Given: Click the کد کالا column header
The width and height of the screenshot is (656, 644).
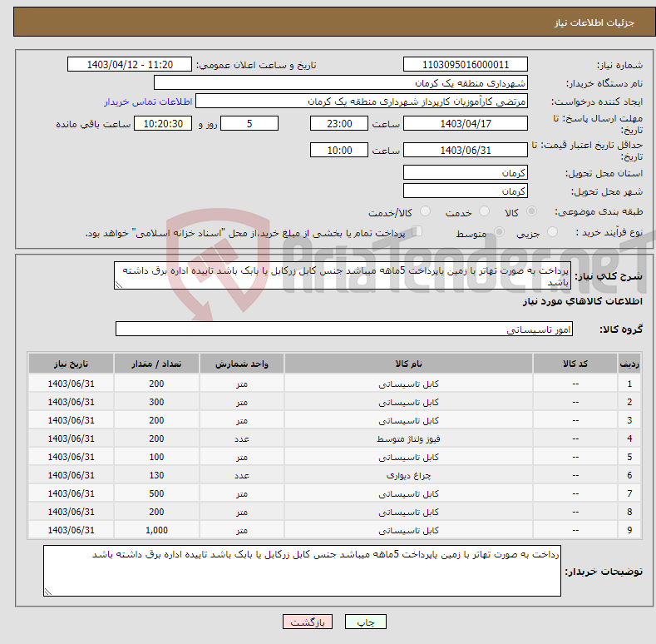Looking at the screenshot, I should point(575,364).
